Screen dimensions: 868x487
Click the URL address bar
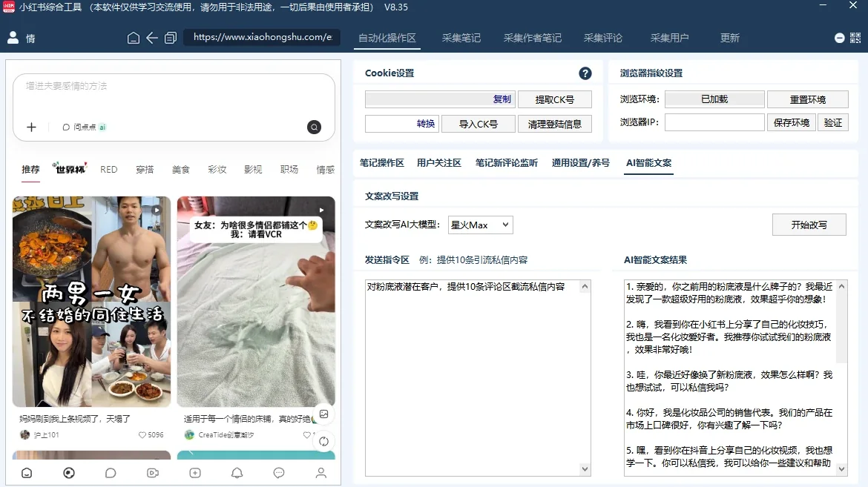pyautogui.click(x=262, y=37)
